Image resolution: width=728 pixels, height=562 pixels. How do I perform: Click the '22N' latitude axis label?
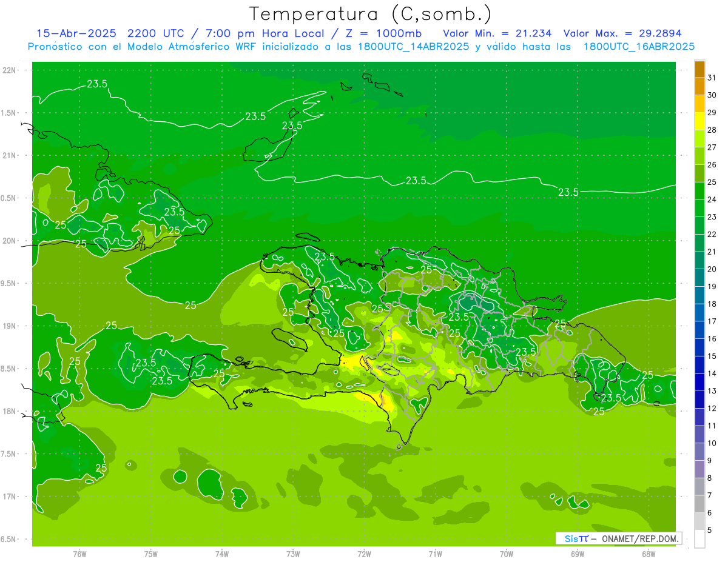[x=10, y=70]
